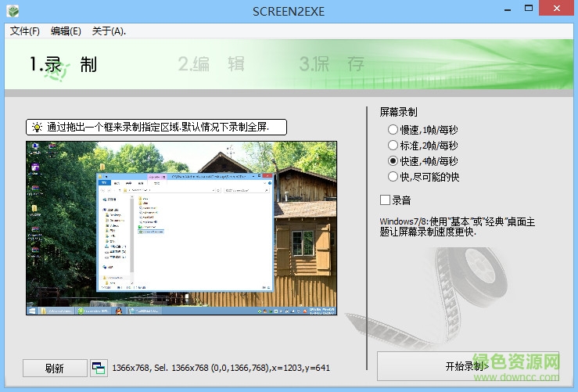Switch to the 1.录制 step
The width and height of the screenshot is (578, 392).
(63, 64)
